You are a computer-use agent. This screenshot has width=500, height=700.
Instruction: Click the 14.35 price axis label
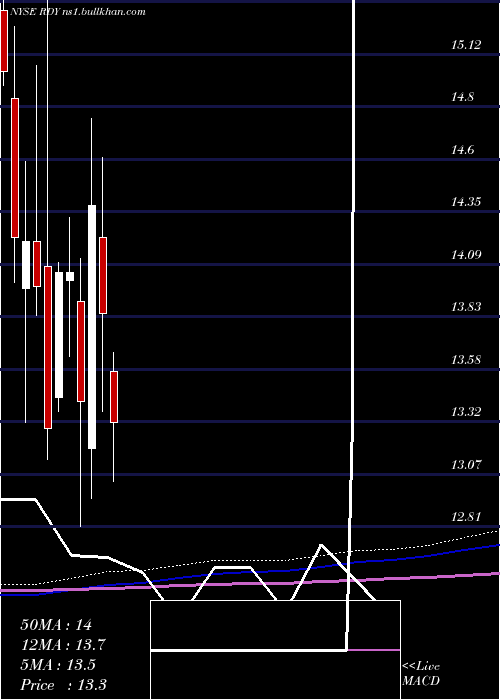466,202
